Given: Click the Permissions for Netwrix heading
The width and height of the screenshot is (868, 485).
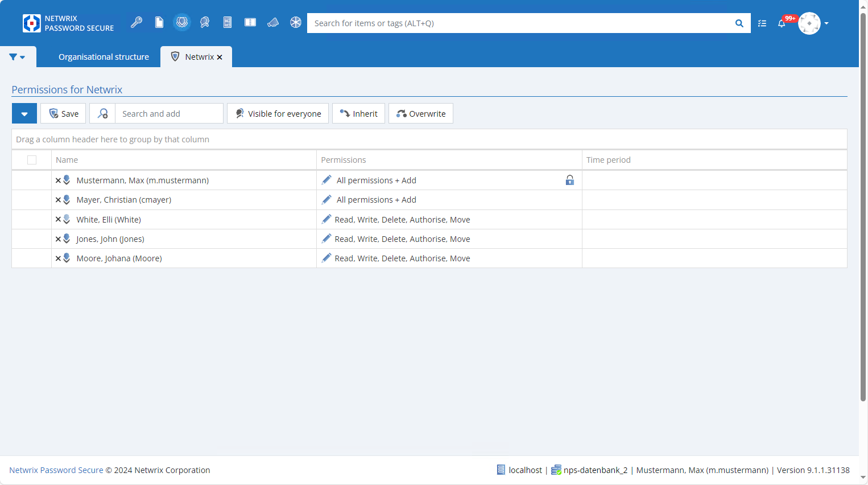Looking at the screenshot, I should coord(67,90).
